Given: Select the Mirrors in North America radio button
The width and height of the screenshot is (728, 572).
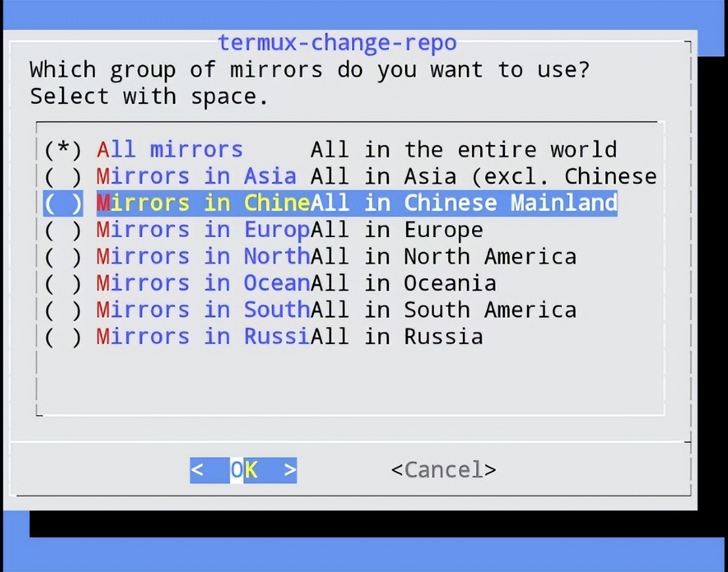Looking at the screenshot, I should (63, 257).
